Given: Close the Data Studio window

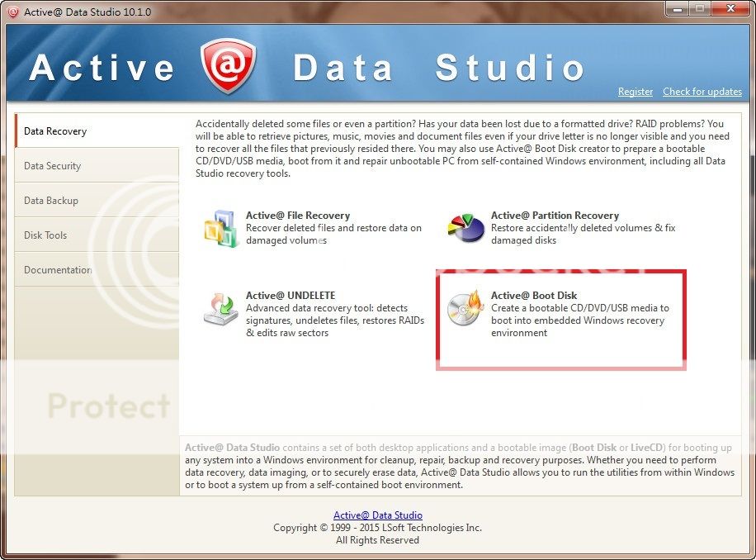Looking at the screenshot, I should click(x=730, y=9).
